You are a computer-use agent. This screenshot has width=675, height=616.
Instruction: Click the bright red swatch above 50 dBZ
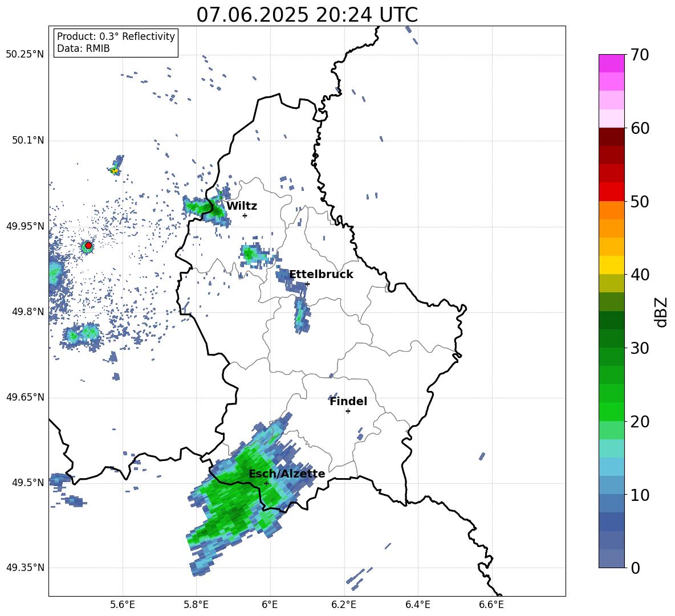(x=612, y=192)
